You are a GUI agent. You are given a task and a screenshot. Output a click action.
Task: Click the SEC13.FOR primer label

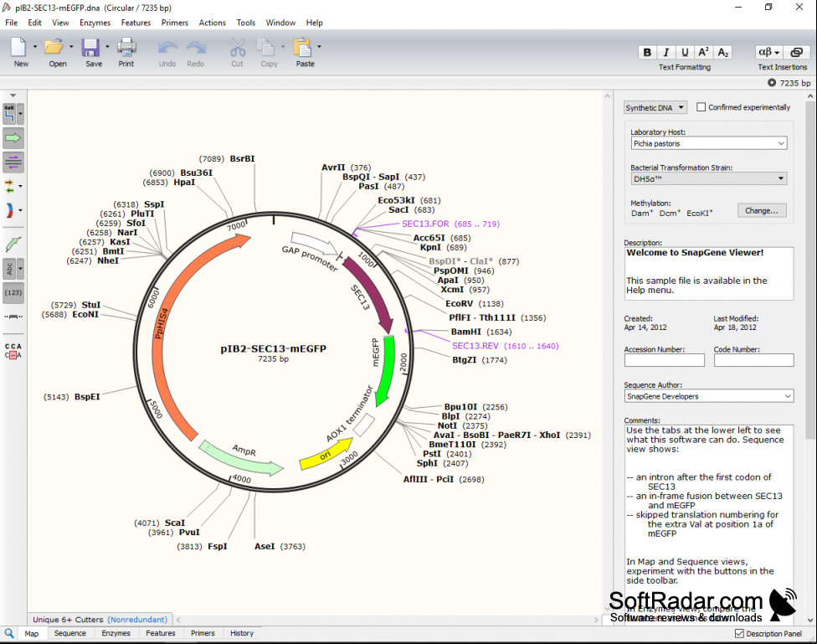(x=450, y=224)
